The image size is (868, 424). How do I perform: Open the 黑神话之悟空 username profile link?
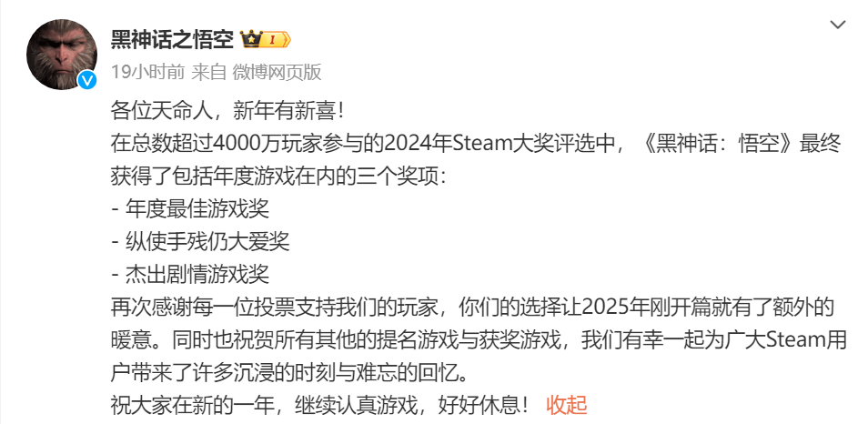point(173,40)
